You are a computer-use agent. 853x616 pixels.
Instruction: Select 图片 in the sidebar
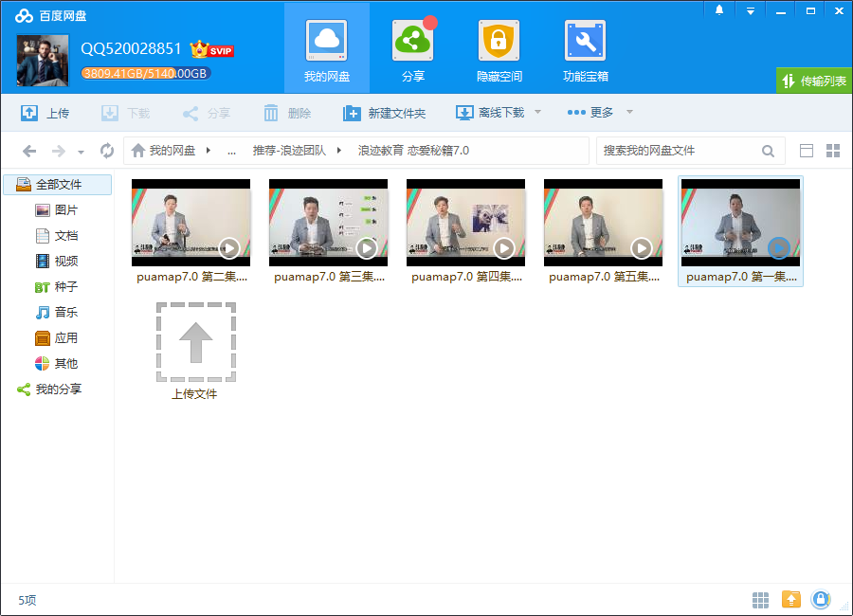point(57,210)
